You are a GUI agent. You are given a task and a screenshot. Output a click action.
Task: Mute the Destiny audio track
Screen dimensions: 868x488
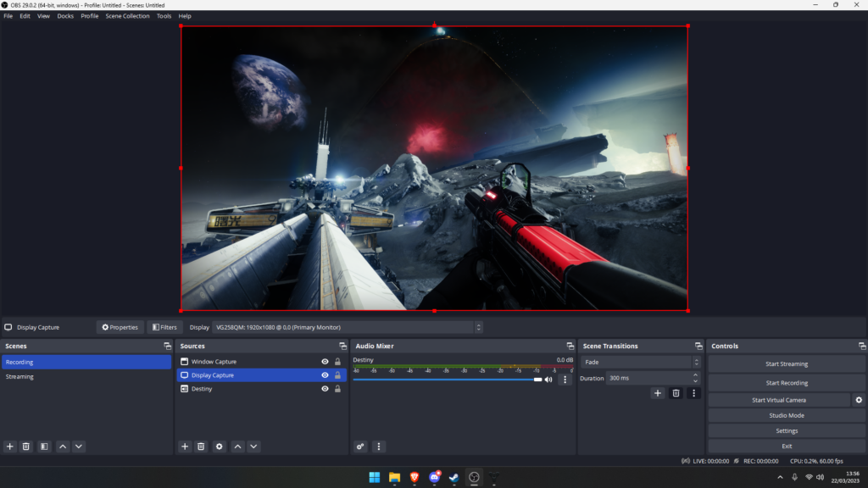click(x=548, y=380)
